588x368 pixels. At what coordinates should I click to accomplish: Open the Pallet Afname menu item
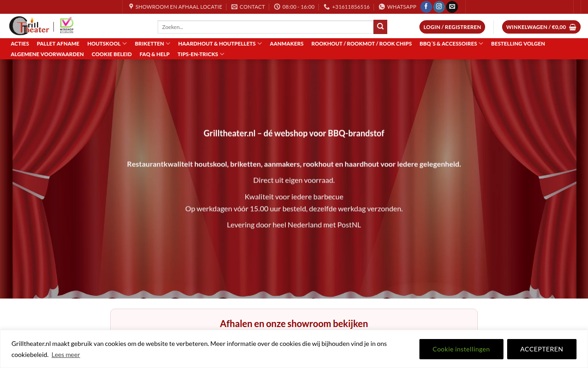[58, 44]
